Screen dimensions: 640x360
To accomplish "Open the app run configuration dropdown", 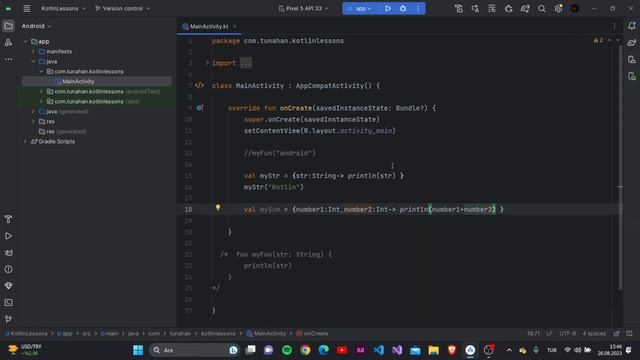I will 360,9.
